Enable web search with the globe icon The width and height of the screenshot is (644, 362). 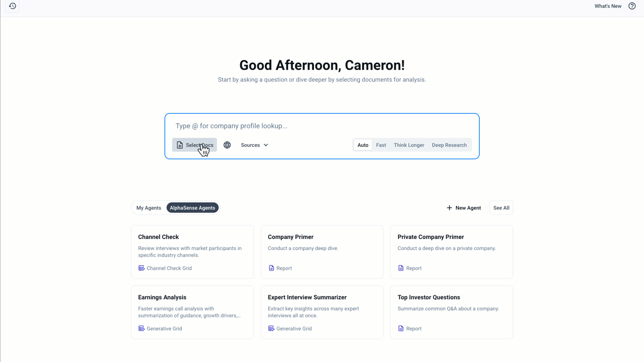[x=227, y=145]
